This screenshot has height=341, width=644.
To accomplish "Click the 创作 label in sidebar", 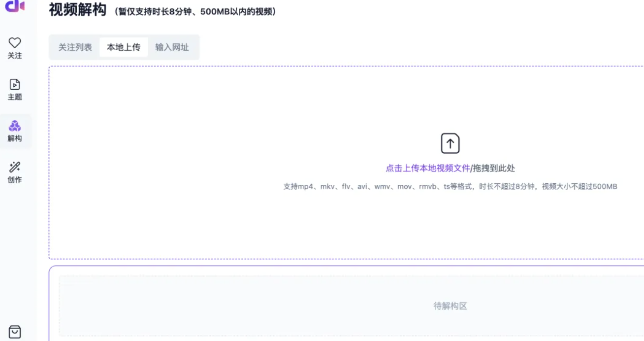I will (15, 180).
